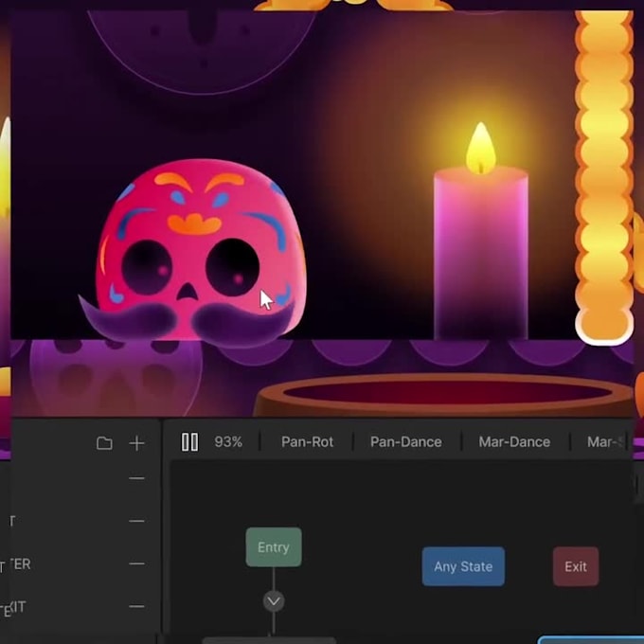This screenshot has width=644, height=644.
Task: Pause the animation playback
Action: pyautogui.click(x=189, y=442)
